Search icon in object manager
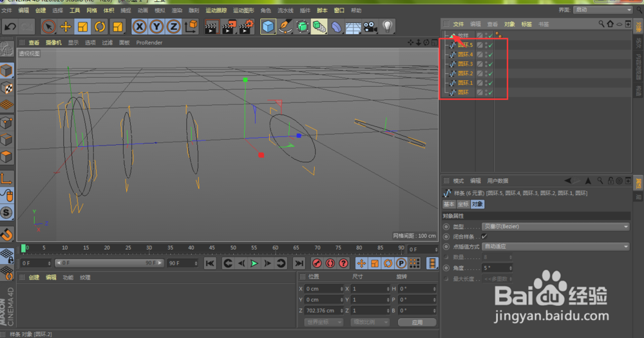The image size is (644, 338). click(x=601, y=24)
